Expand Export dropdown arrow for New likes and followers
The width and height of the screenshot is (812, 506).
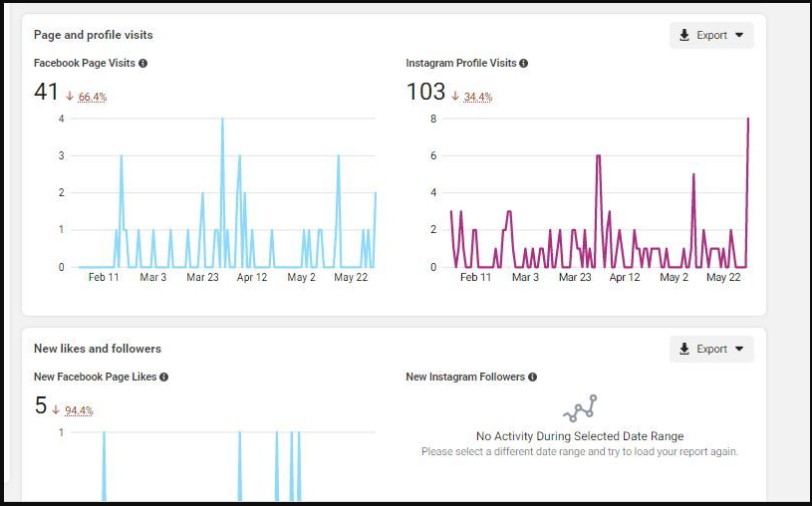[739, 349]
